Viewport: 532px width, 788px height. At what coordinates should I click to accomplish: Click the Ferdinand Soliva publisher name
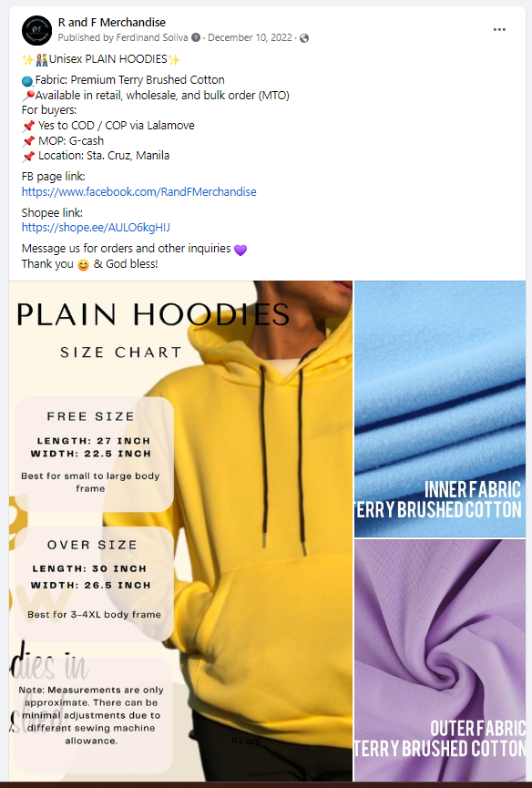tap(152, 37)
